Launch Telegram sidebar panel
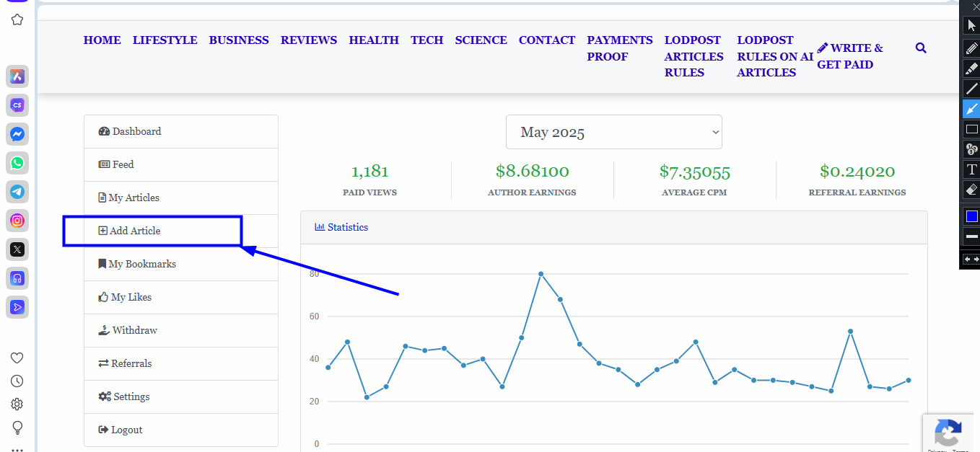Image resolution: width=980 pixels, height=452 pixels. click(x=17, y=192)
